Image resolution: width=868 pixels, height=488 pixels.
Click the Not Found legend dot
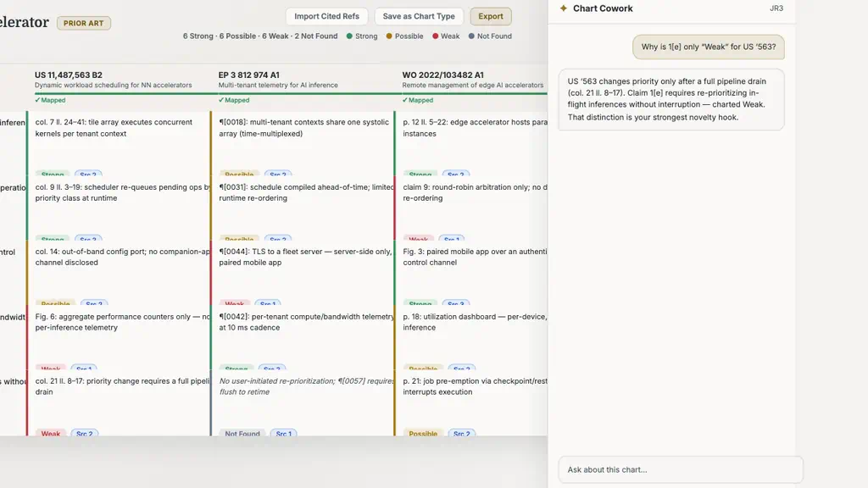(471, 36)
